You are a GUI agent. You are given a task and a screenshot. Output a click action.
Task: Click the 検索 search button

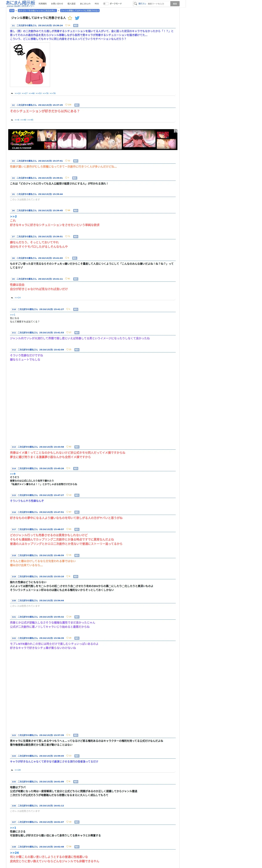175,4
